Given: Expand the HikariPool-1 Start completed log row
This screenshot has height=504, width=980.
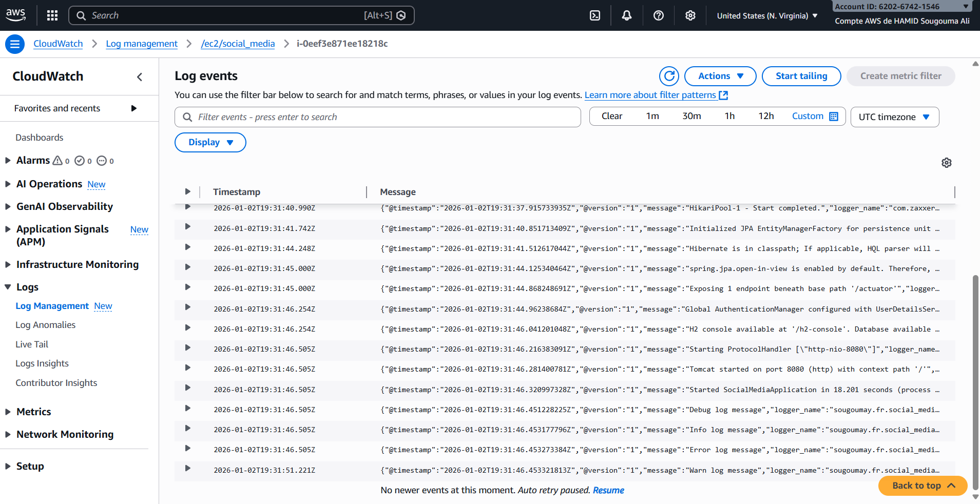Looking at the screenshot, I should tap(187, 207).
